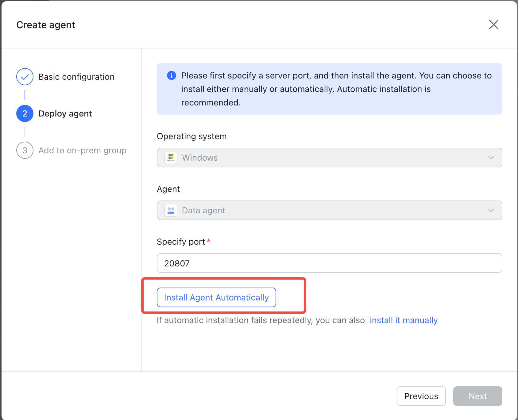Click the Previous button

click(421, 396)
